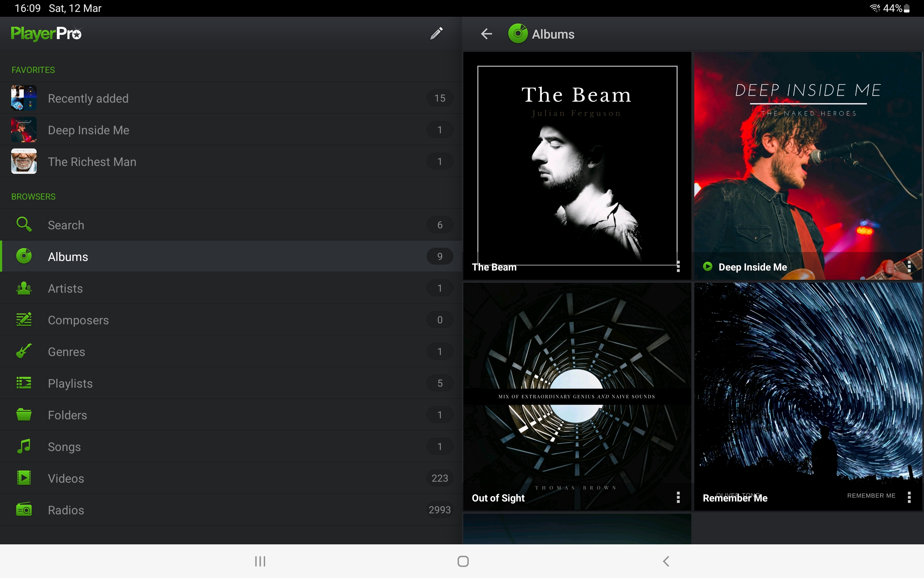The height and width of the screenshot is (578, 924).
Task: Tap the green play indicator on Deep Inside Me
Action: (x=708, y=267)
